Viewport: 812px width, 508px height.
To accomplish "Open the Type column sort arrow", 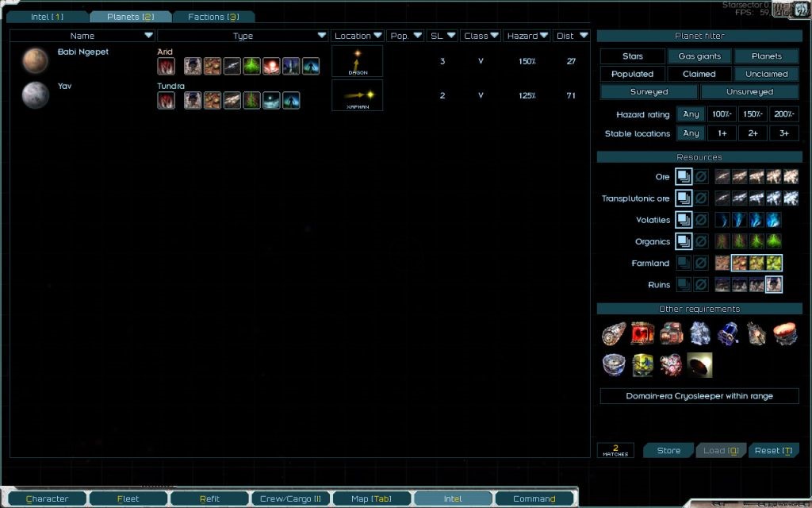I will coord(321,36).
